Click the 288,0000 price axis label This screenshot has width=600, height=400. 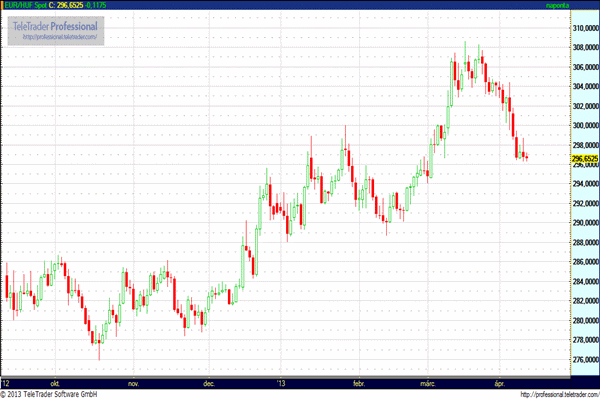click(584, 243)
